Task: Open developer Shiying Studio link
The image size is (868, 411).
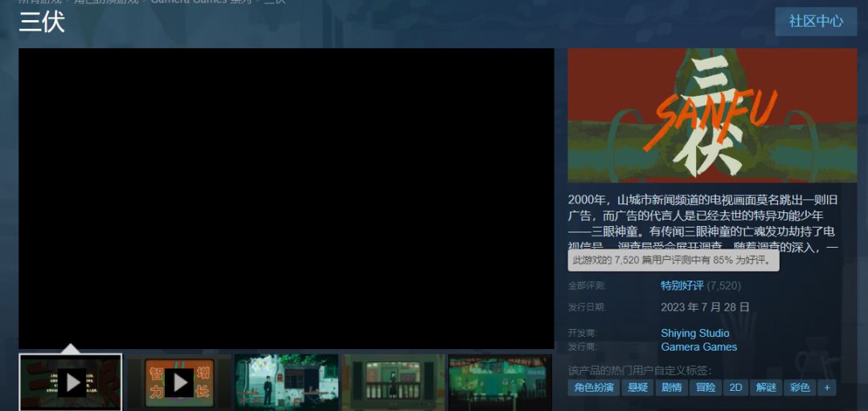Action: (694, 334)
